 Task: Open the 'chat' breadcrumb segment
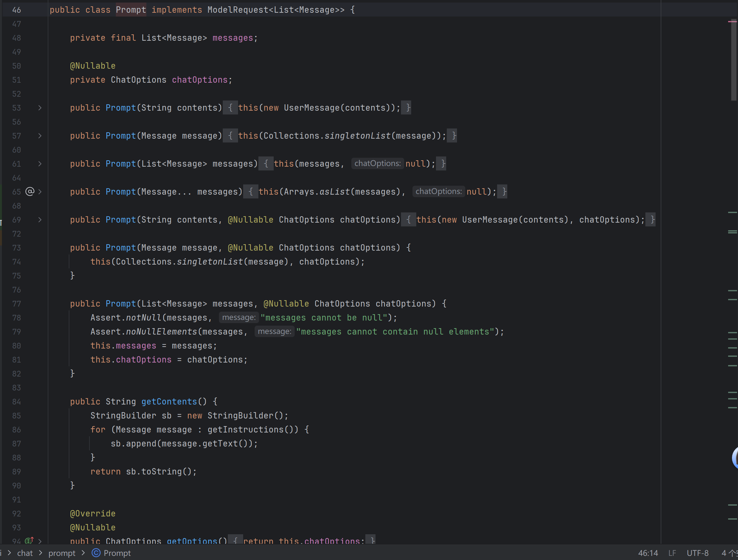click(x=25, y=553)
